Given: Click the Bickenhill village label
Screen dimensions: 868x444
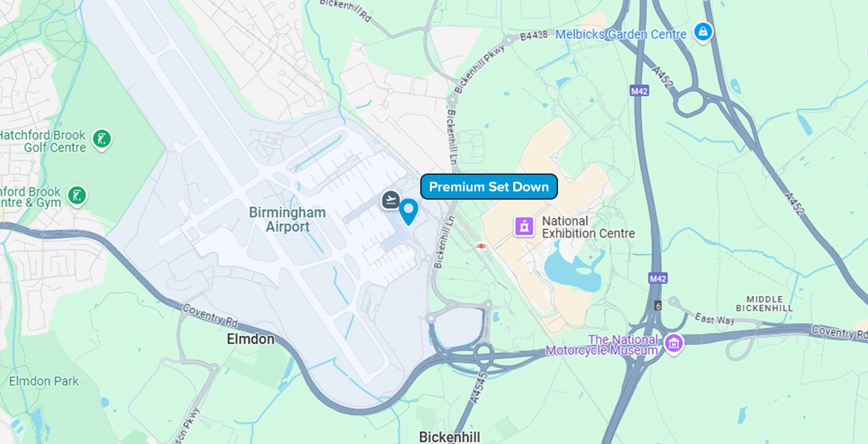Looking at the screenshot, I should [x=449, y=436].
